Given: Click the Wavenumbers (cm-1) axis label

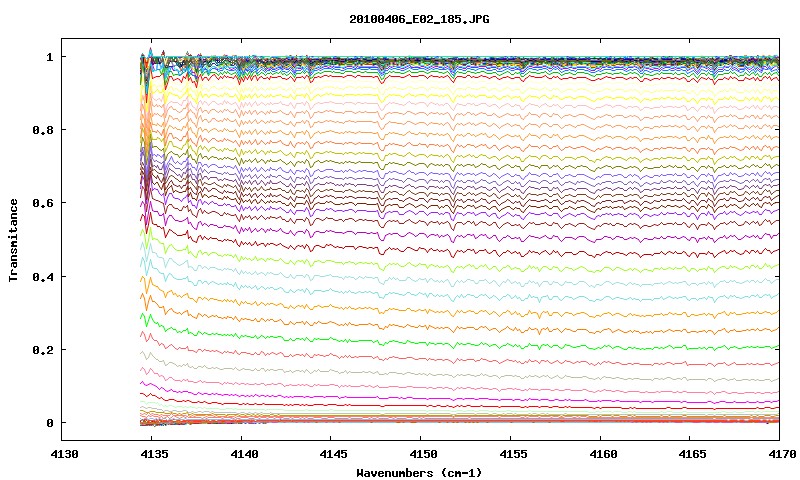Looking at the screenshot, I should coord(419,472).
